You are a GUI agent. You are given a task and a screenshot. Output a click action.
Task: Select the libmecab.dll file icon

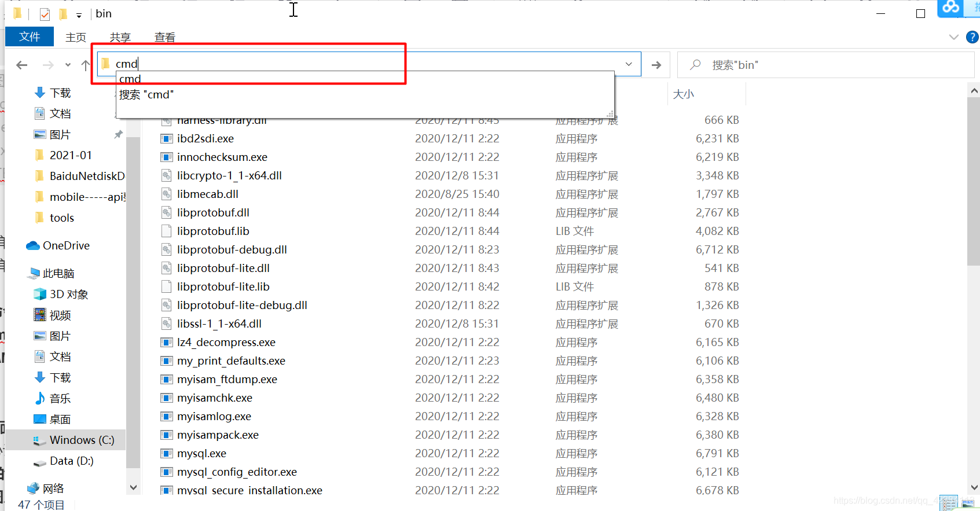point(166,194)
